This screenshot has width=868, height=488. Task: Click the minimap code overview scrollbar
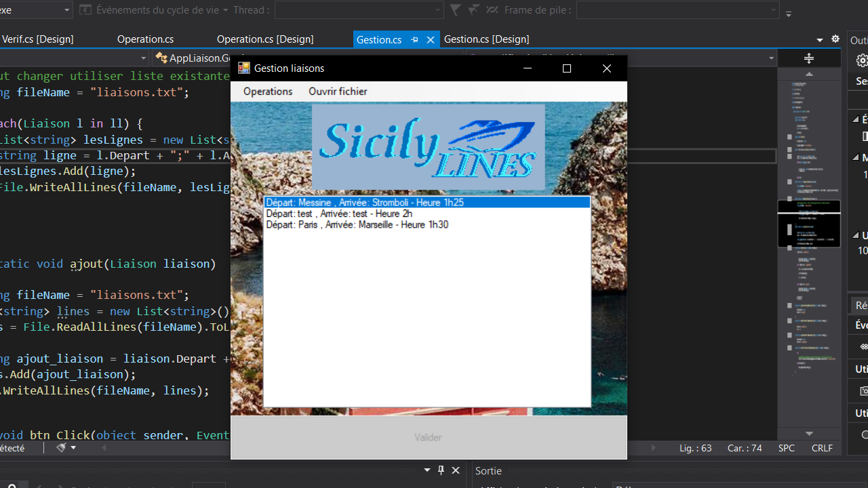809,254
